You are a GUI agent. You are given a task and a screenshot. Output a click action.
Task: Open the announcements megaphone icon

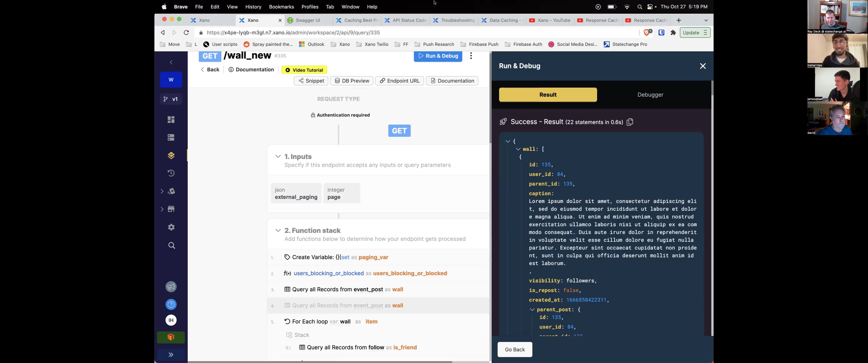click(x=171, y=287)
